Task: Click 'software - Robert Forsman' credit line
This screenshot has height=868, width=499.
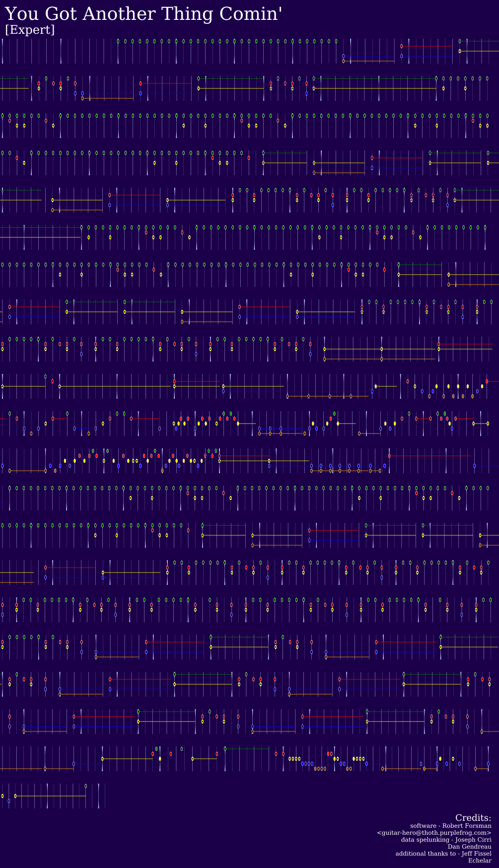Action: (451, 826)
